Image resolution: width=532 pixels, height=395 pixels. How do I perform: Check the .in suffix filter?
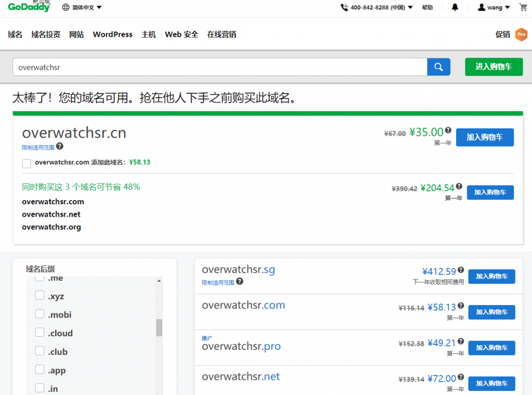click(x=39, y=388)
